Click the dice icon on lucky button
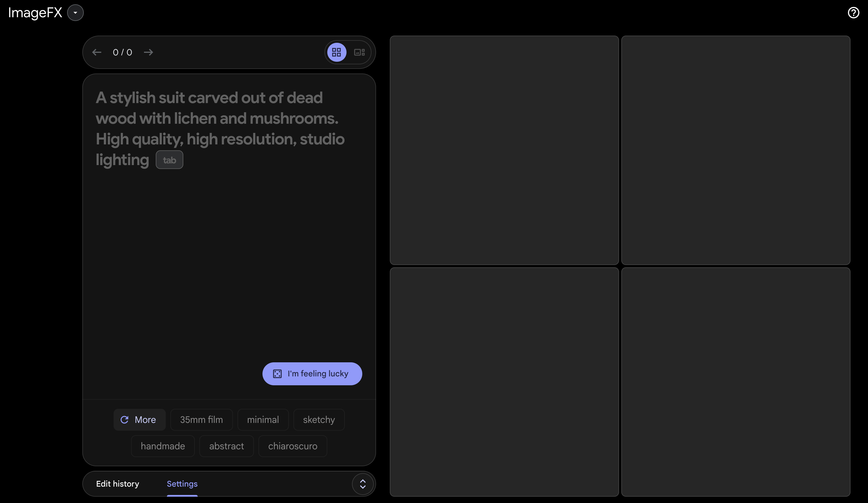This screenshot has height=503, width=868. [x=277, y=374]
